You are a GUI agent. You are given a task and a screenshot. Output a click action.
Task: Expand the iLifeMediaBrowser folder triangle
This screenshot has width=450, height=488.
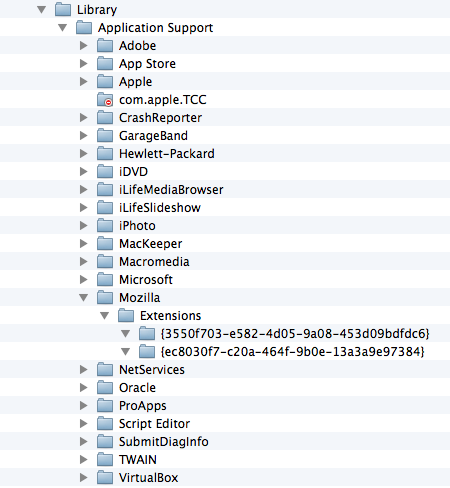click(x=84, y=190)
